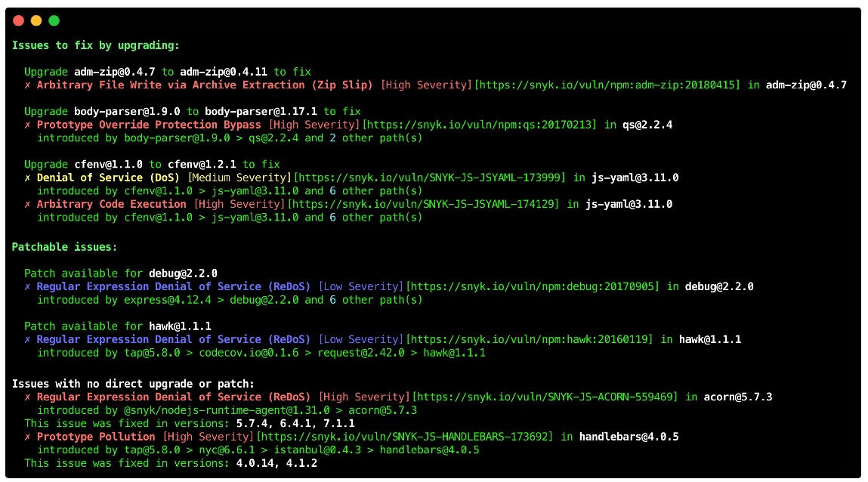This screenshot has height=482, width=868.
Task: Click the ✗ mark before 'Arbitrary Code Execution'
Action: (27, 205)
